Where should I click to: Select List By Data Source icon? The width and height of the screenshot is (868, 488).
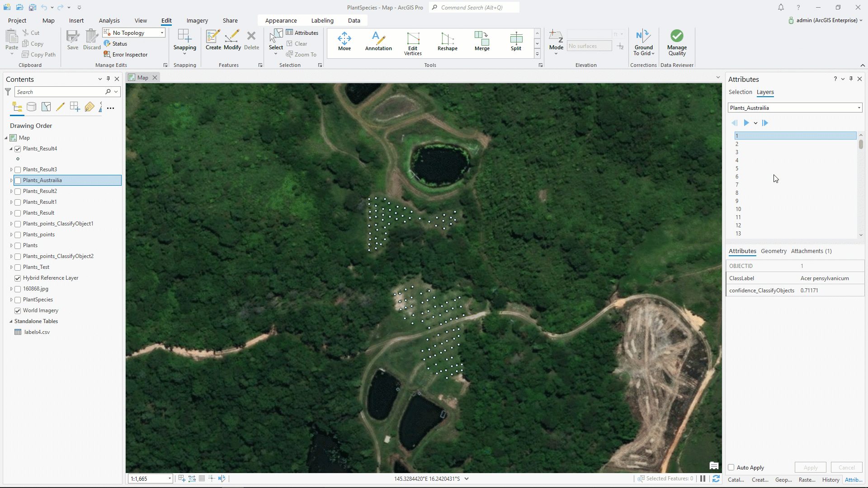pos(31,107)
